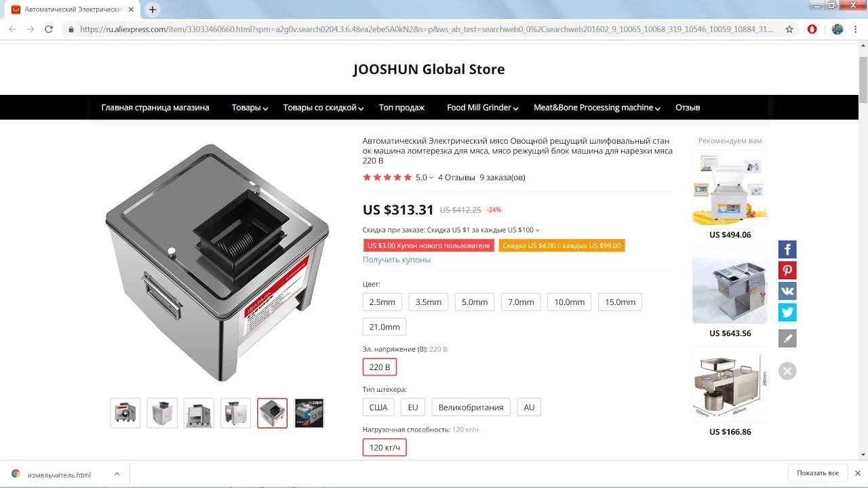Share product via Facebook icon

787,249
